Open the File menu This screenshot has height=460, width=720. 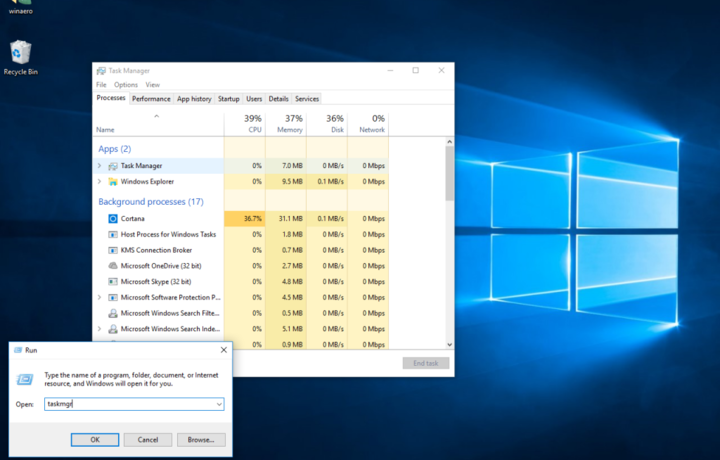click(101, 85)
